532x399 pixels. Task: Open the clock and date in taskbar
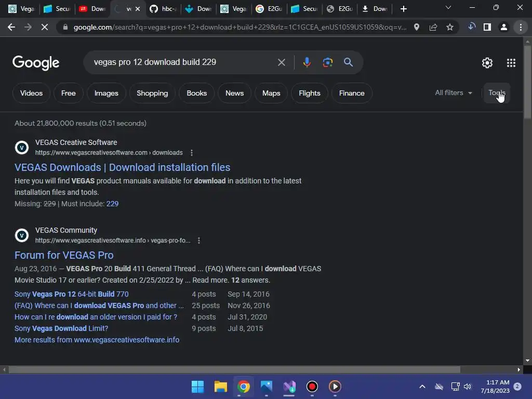pyautogui.click(x=495, y=387)
